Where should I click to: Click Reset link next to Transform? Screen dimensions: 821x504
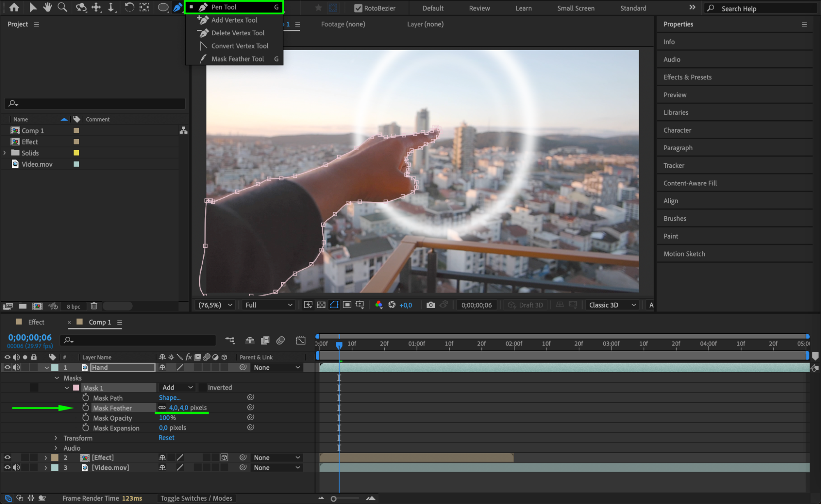click(166, 438)
